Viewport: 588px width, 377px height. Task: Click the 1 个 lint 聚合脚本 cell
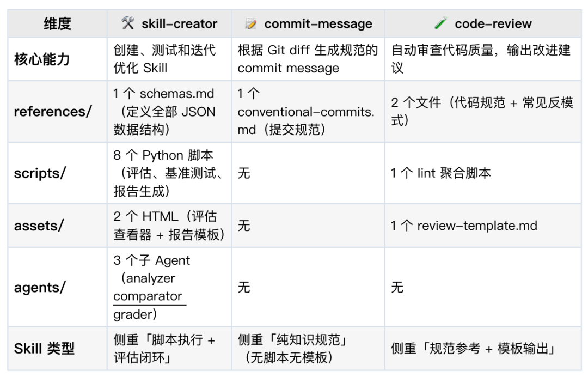click(483, 173)
